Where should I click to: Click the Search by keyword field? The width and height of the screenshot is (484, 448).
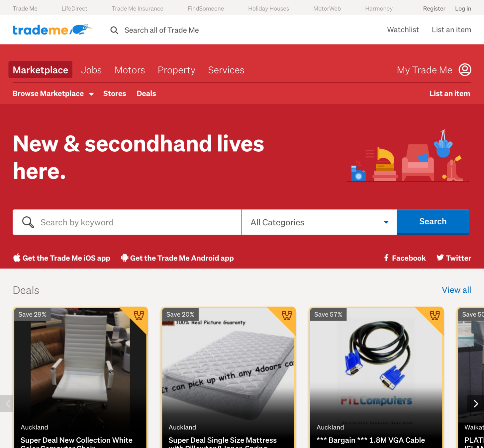[127, 222]
